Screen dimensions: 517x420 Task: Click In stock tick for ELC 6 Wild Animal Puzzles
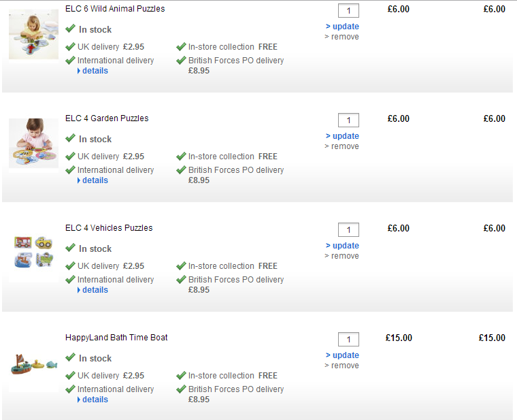tap(70, 29)
